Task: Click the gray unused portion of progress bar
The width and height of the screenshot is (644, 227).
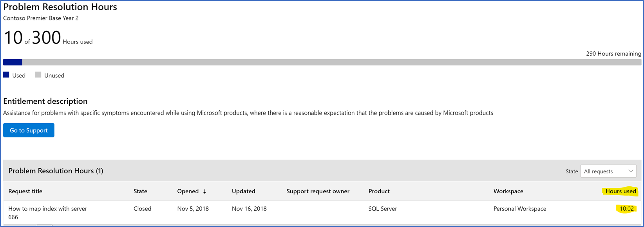Action: (x=332, y=62)
